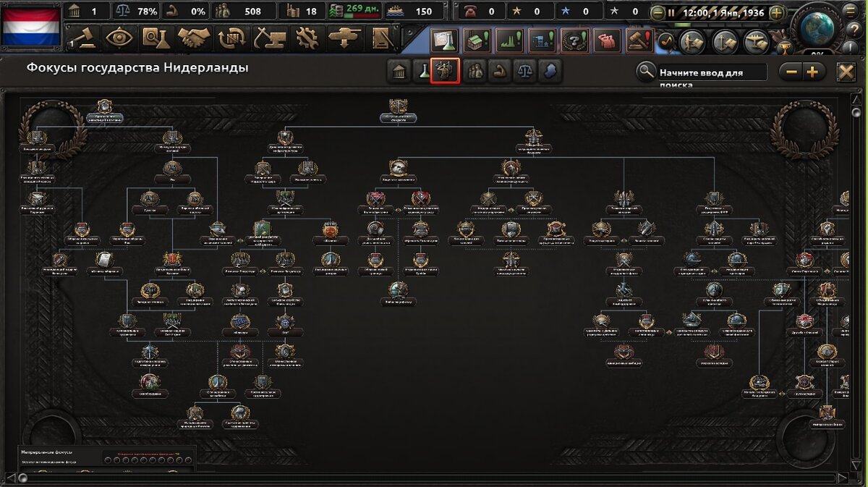Zoom in the focus tree
Screen dimensions: 868x487
813,72
